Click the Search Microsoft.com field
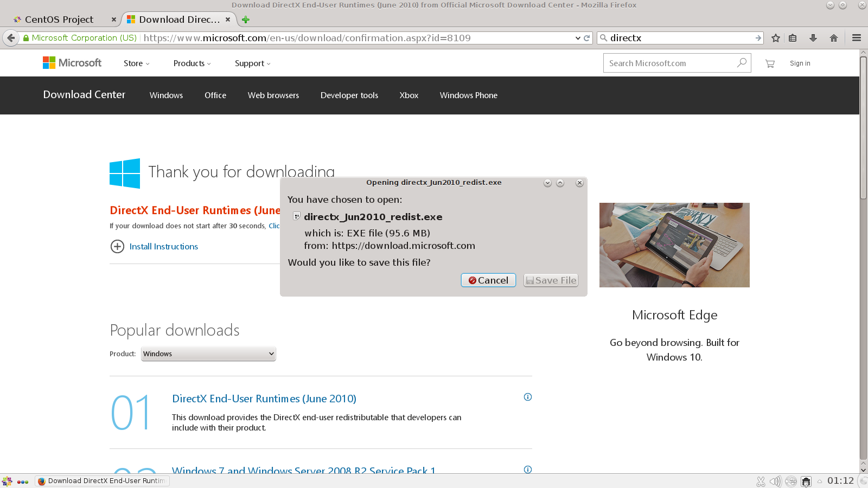 click(x=671, y=63)
